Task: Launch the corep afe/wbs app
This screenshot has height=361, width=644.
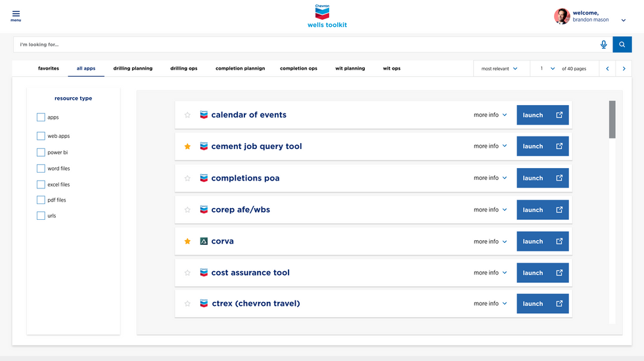Action: 542,210
